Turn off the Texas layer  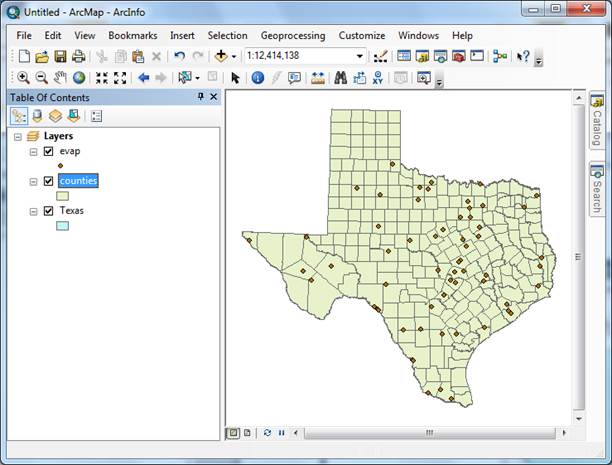(48, 211)
